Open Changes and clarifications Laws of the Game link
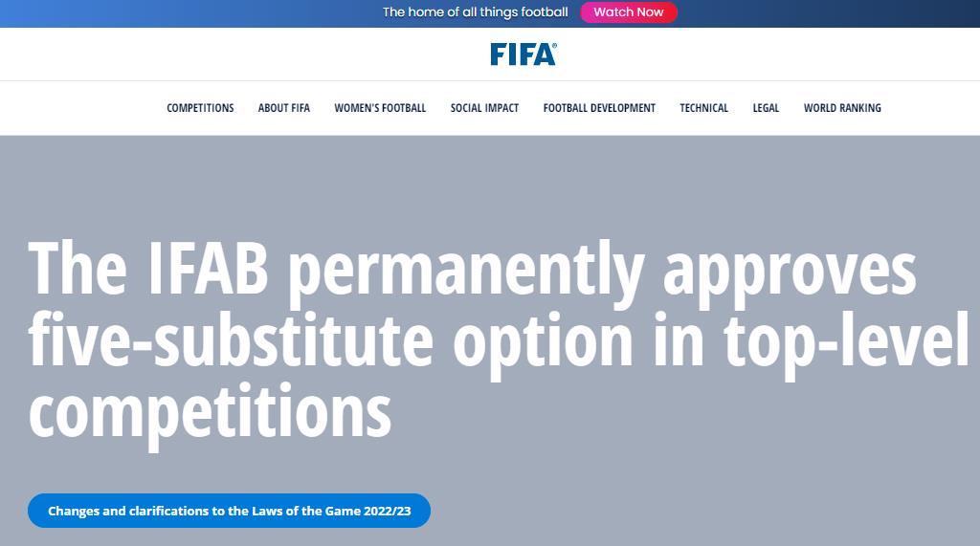 tap(229, 511)
